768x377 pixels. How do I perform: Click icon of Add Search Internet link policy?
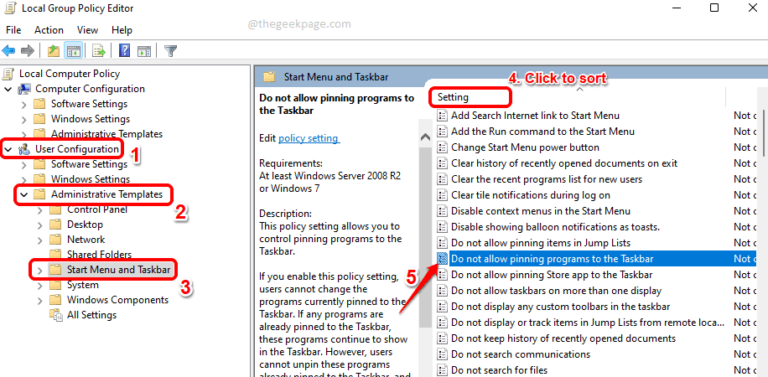[x=442, y=116]
